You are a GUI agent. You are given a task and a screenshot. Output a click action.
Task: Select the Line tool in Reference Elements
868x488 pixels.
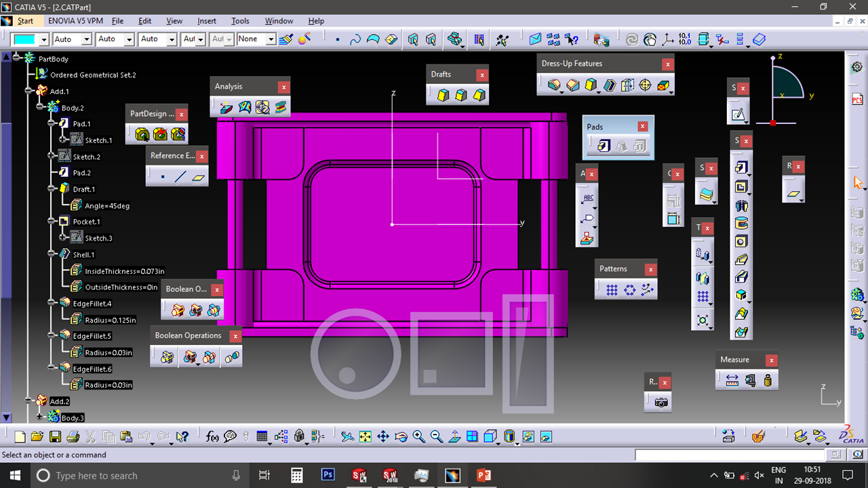tap(180, 177)
